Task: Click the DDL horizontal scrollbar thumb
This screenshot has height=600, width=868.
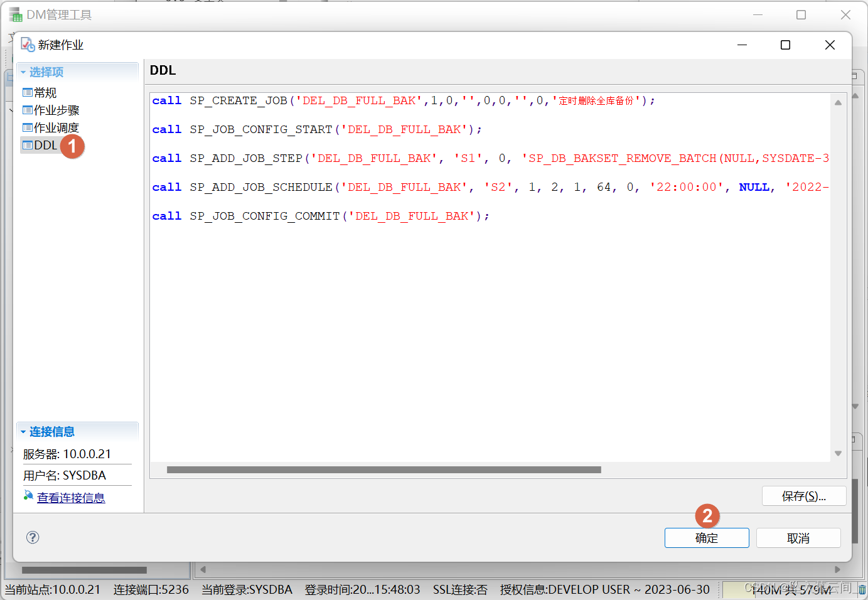Action: [x=384, y=469]
